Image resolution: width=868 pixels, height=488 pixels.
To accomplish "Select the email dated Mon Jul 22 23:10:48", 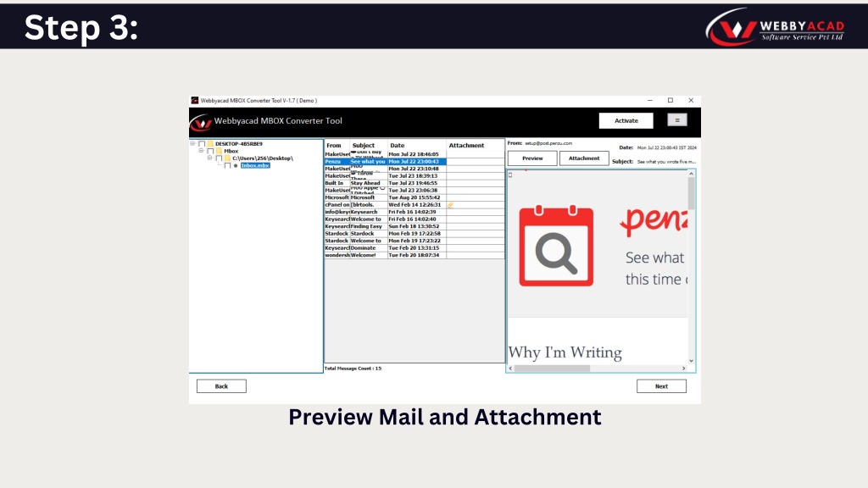I will (x=414, y=169).
